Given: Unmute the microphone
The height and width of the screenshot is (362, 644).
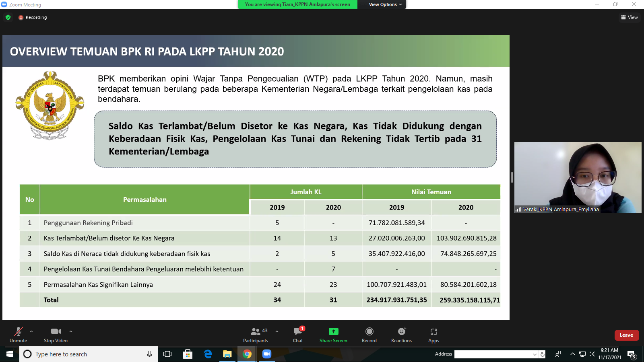Looking at the screenshot, I should 18,335.
